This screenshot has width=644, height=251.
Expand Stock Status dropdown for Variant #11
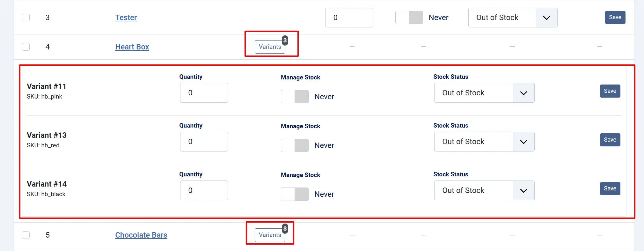tap(484, 93)
